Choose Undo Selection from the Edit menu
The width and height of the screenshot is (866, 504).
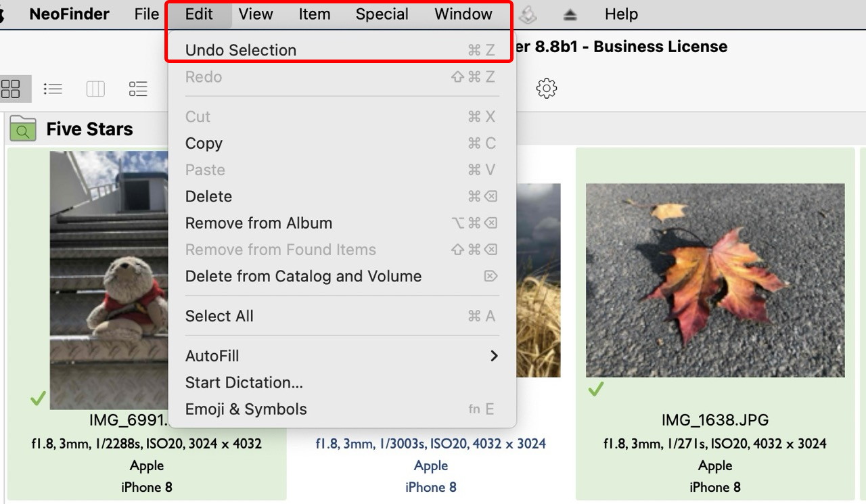coord(241,50)
